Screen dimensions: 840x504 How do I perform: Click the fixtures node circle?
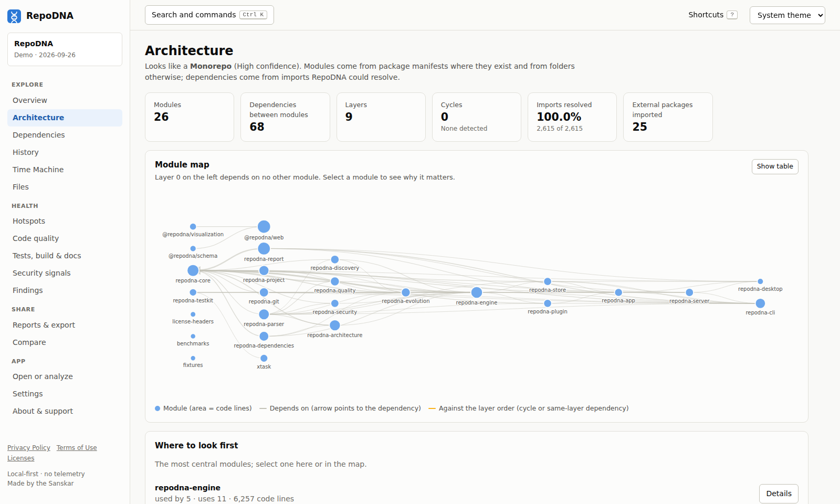(x=193, y=358)
